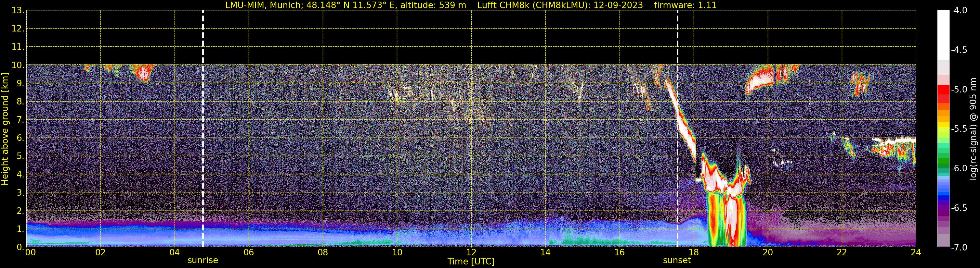Click the '-7.0' colorbar tick label
This screenshot has width=980, height=268.
pos(959,248)
